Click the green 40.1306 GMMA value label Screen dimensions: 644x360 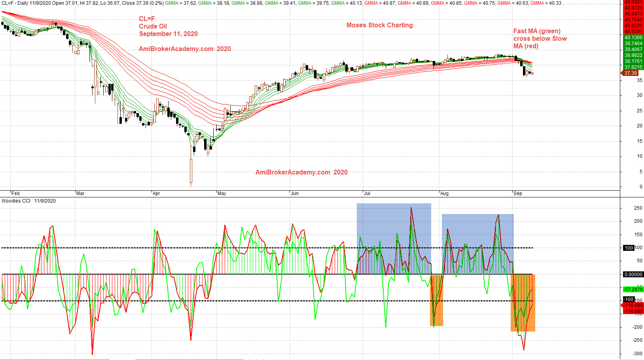(x=633, y=38)
